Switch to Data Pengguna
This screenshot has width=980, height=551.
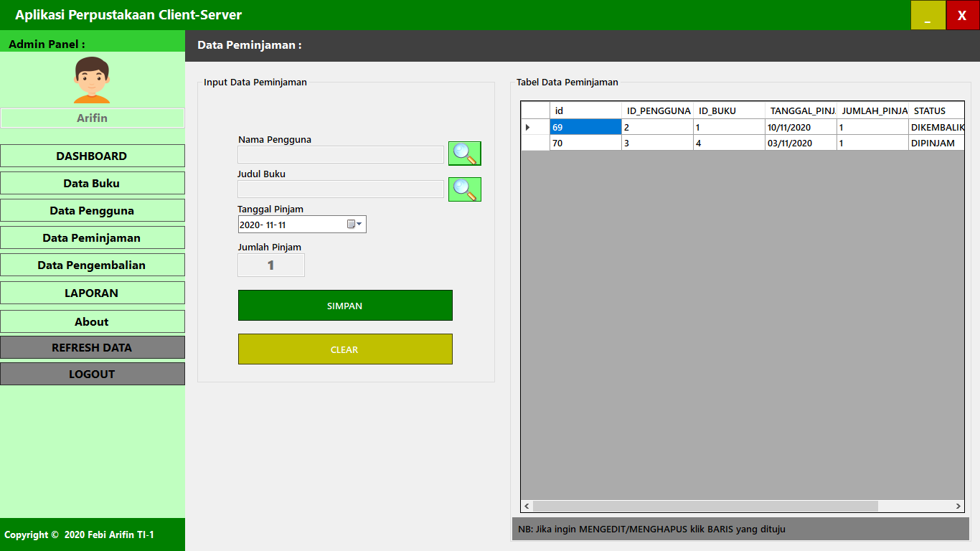pyautogui.click(x=92, y=210)
